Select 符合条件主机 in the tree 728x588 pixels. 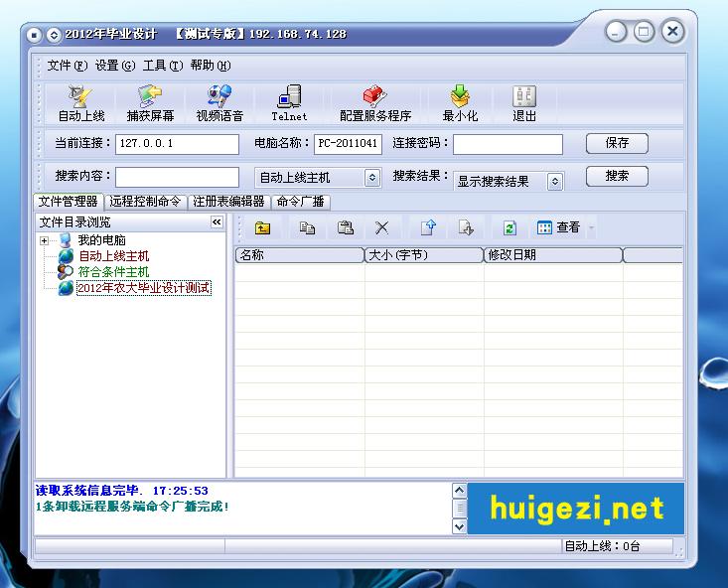tap(114, 272)
